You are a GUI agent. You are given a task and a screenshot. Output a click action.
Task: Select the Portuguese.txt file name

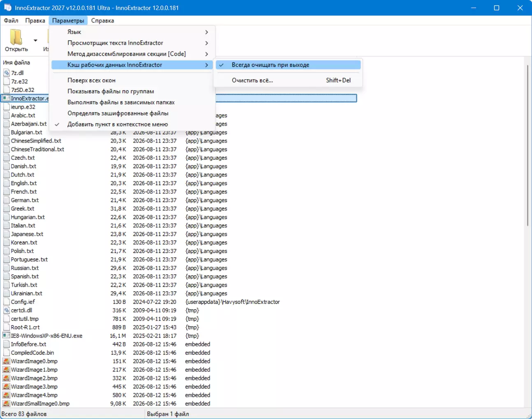coord(29,260)
